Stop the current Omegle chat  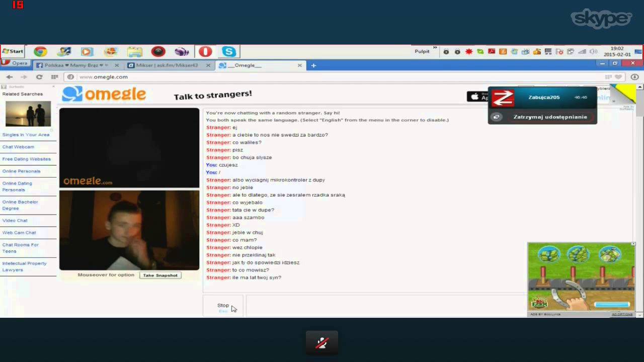point(223,307)
